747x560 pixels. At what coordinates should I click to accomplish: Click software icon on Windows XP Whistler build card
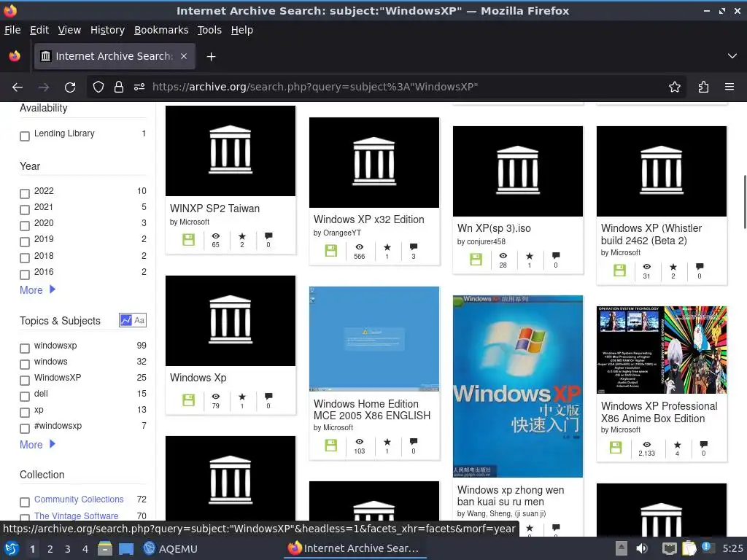(619, 271)
